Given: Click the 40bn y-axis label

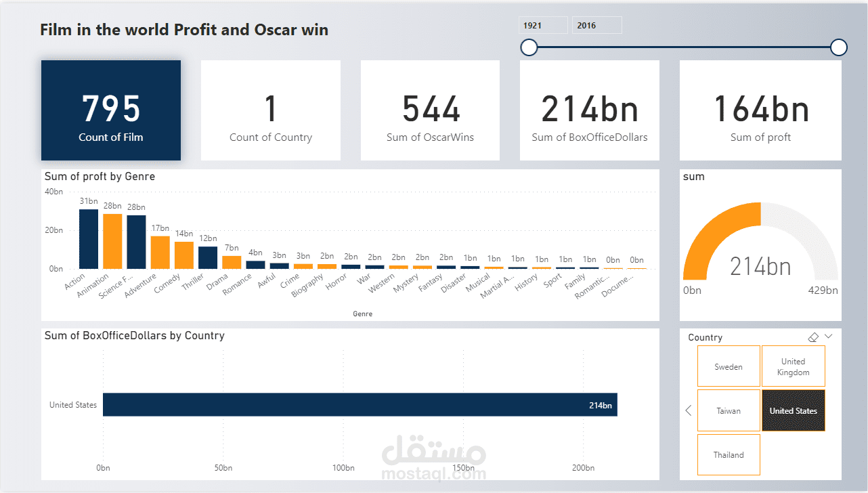Looking at the screenshot, I should click(53, 192).
